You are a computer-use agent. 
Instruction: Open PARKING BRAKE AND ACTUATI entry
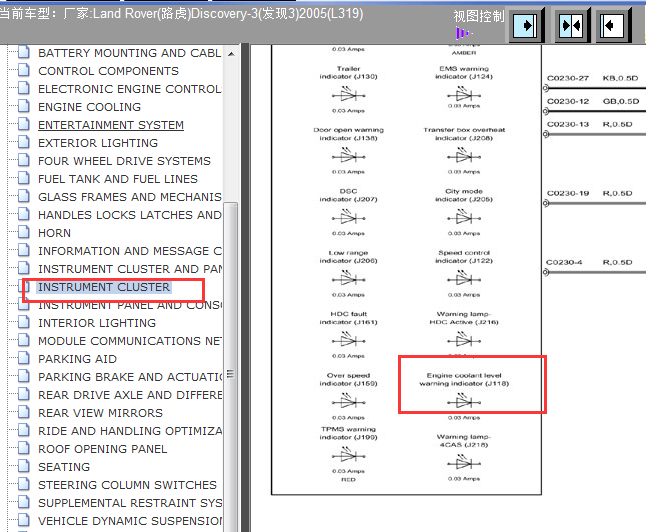130,377
